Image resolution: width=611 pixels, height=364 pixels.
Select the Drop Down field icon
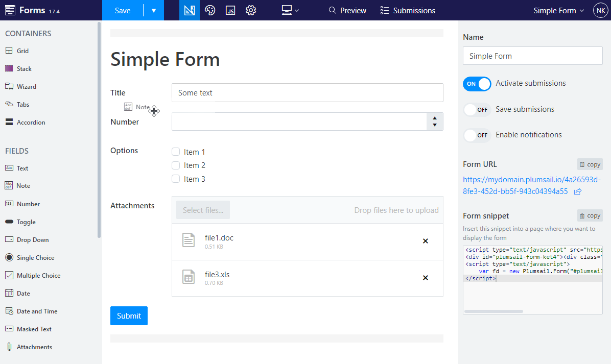tap(9, 239)
